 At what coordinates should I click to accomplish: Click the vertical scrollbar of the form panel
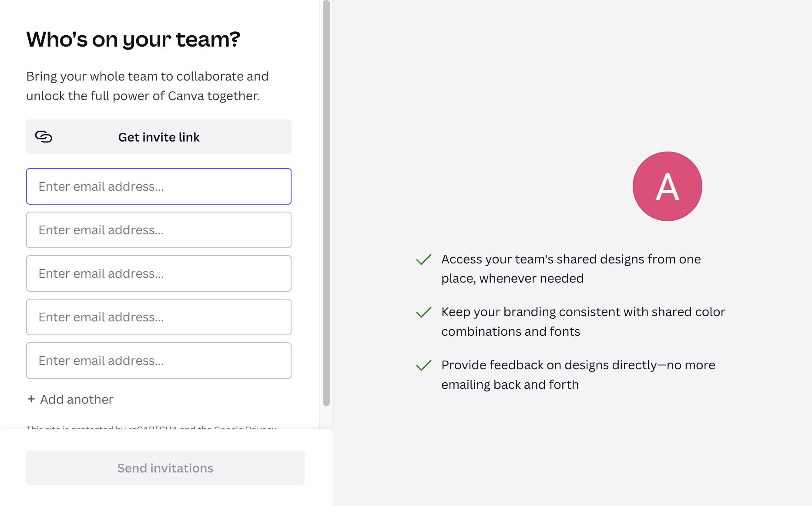[x=326, y=203]
